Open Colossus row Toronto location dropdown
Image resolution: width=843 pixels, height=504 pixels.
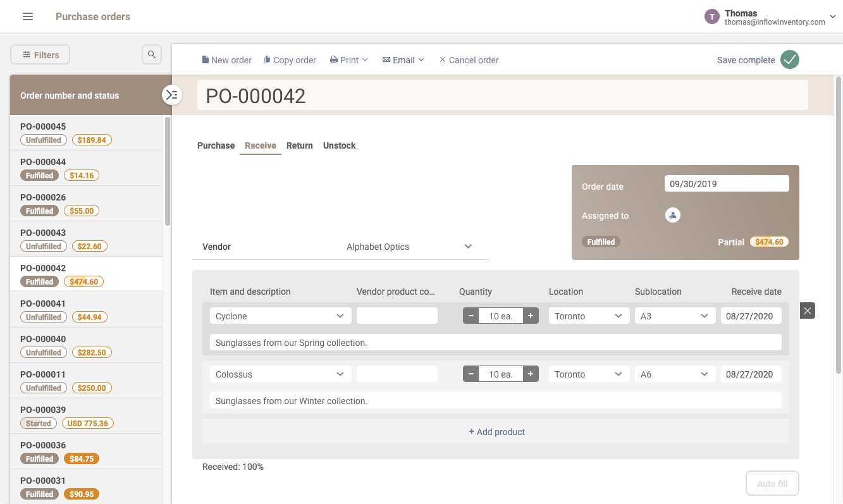click(589, 374)
